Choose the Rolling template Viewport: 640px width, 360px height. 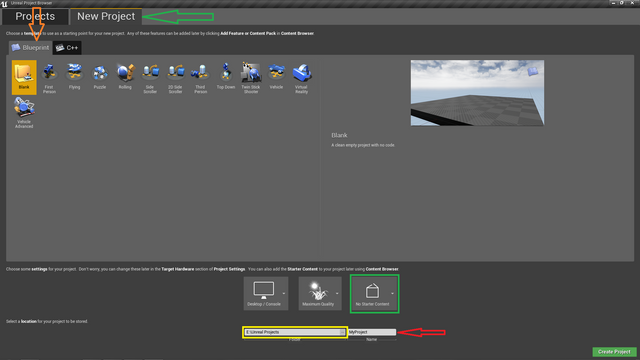125,76
